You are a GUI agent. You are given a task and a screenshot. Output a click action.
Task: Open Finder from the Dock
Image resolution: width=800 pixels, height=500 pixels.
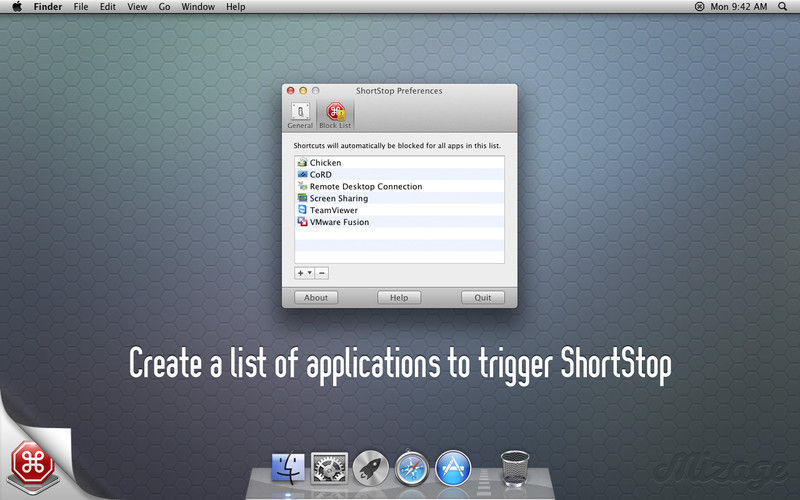288,468
